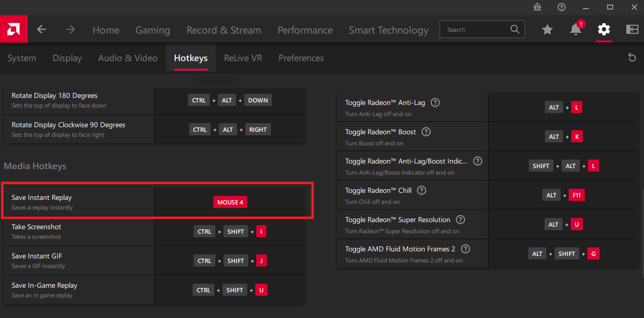644x318 pixels.
Task: Show help for Toggle Radeon Chill
Action: [422, 190]
